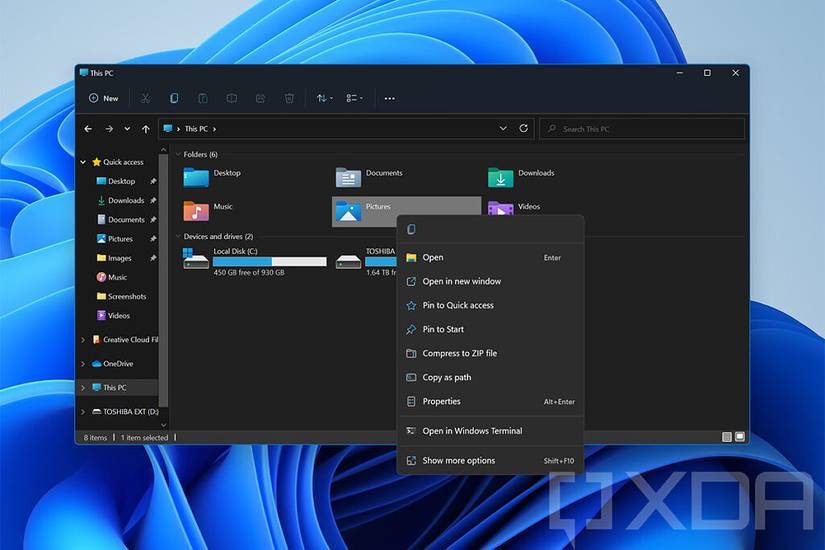This screenshot has width=825, height=550.
Task: Select the Videos folder icon
Action: [x=500, y=209]
